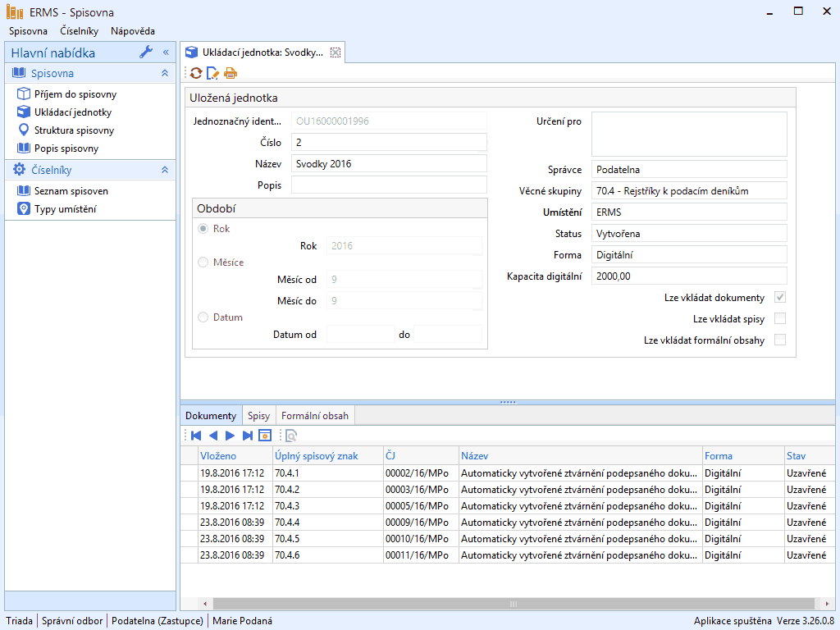Toggle Lze vkládat spisy checkbox
Viewport: 840px width, 630px height.
coord(780,318)
